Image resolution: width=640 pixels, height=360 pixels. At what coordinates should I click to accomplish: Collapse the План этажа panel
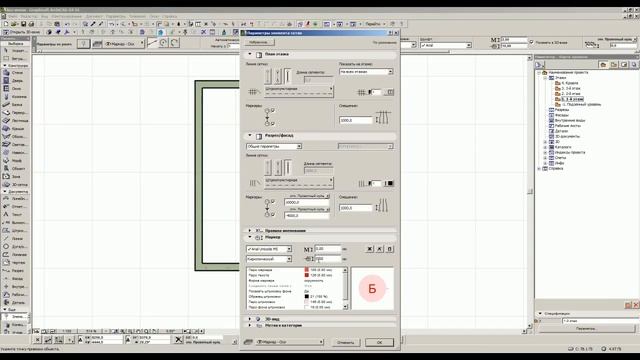[250, 54]
